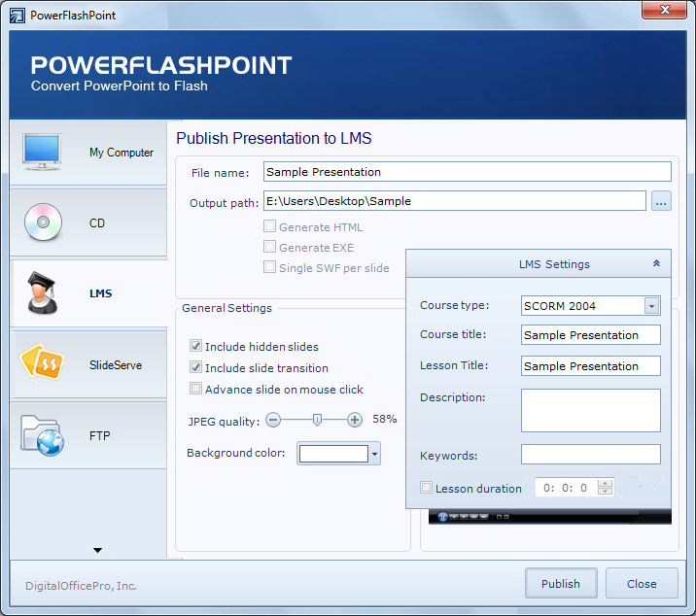Select the LMS tab label

pyautogui.click(x=101, y=293)
